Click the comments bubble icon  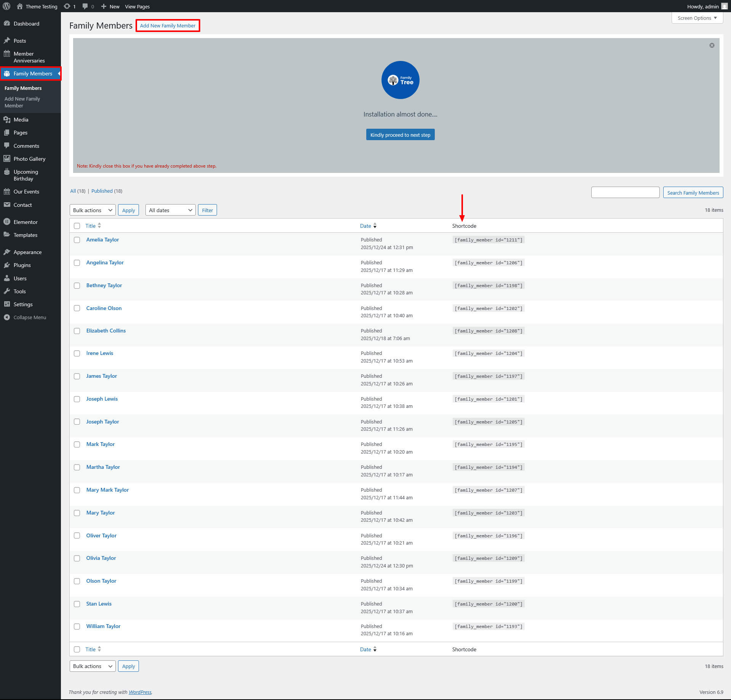click(x=85, y=6)
